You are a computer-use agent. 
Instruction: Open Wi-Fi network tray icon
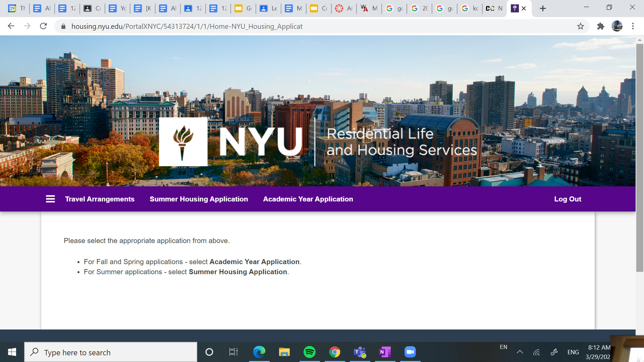coord(537,352)
